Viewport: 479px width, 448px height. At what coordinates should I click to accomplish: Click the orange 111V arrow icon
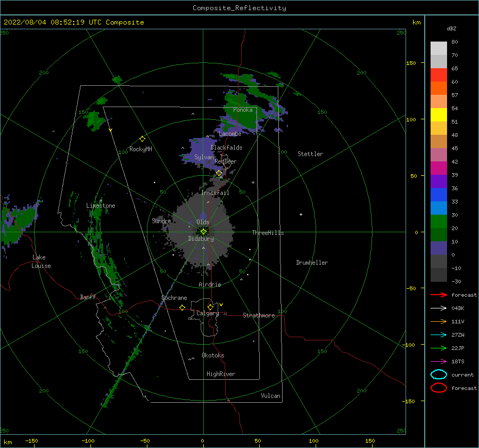pyautogui.click(x=439, y=321)
